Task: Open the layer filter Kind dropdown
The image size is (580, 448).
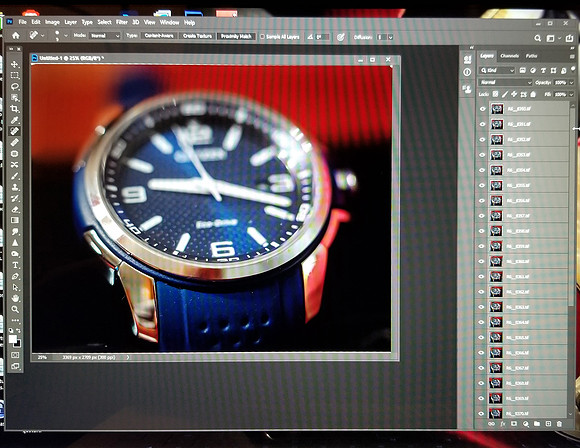Action: click(x=497, y=70)
